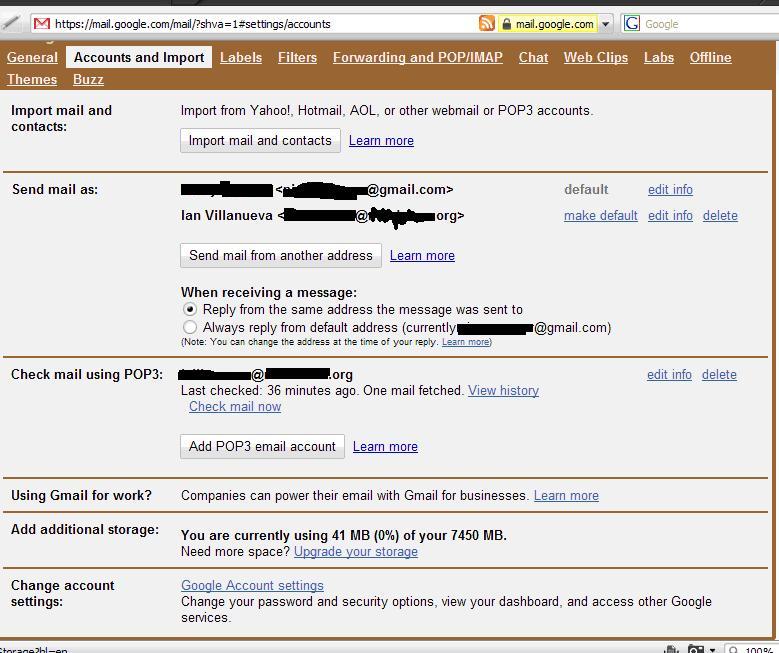Open the Labs tab
This screenshot has height=653, width=779.
(659, 57)
